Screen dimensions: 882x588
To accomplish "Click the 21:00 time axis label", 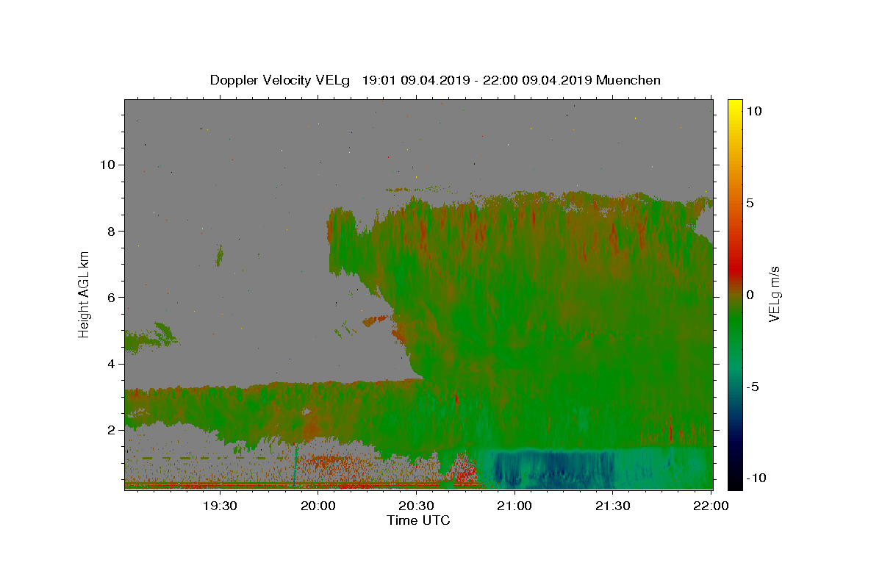I will [514, 506].
